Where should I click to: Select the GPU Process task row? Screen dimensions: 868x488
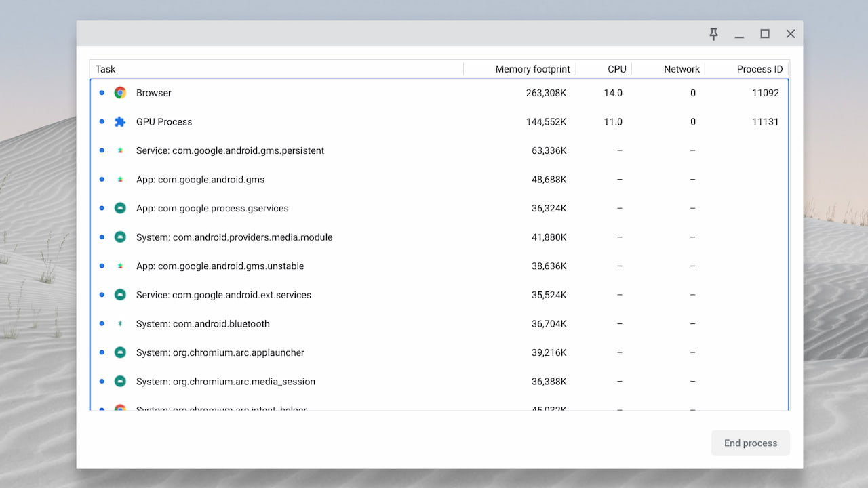point(439,122)
